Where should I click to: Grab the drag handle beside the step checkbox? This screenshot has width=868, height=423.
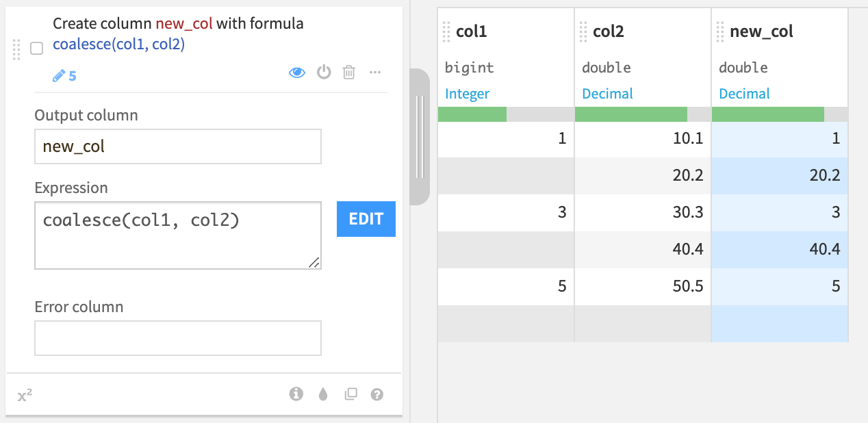pyautogui.click(x=17, y=49)
